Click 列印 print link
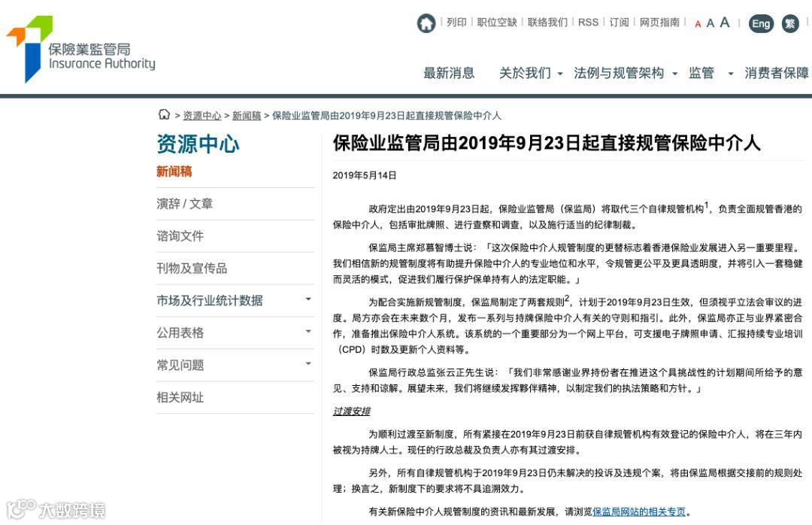This screenshot has height=525, width=812. (x=456, y=23)
